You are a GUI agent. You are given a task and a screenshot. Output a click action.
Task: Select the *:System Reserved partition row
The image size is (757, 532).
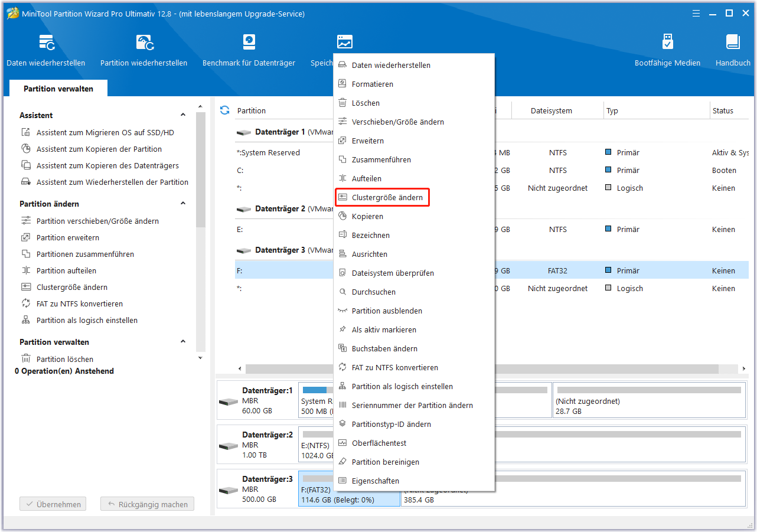492,152
